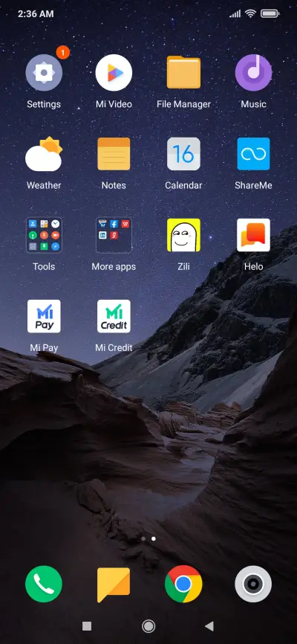Switch to the first home screen page dot
The width and height of the screenshot is (297, 644).
click(x=143, y=538)
